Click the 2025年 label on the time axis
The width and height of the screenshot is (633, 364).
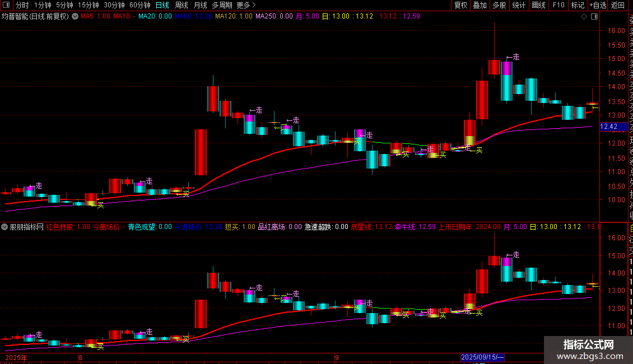[x=16, y=357]
